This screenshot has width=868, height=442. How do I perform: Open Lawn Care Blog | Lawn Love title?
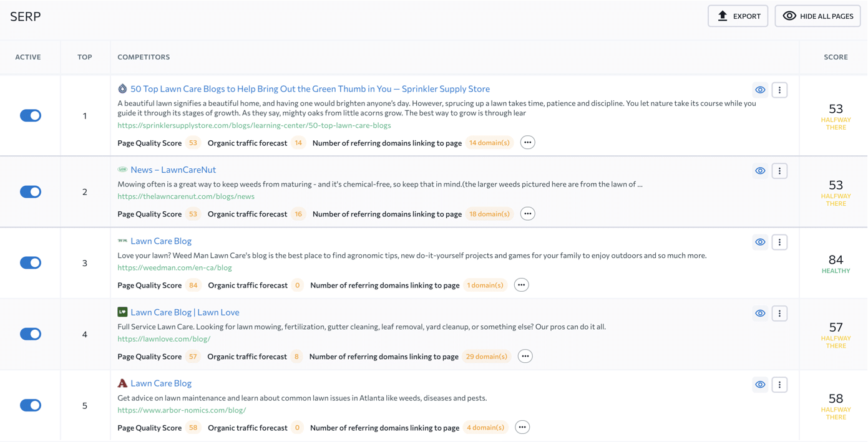(x=185, y=312)
